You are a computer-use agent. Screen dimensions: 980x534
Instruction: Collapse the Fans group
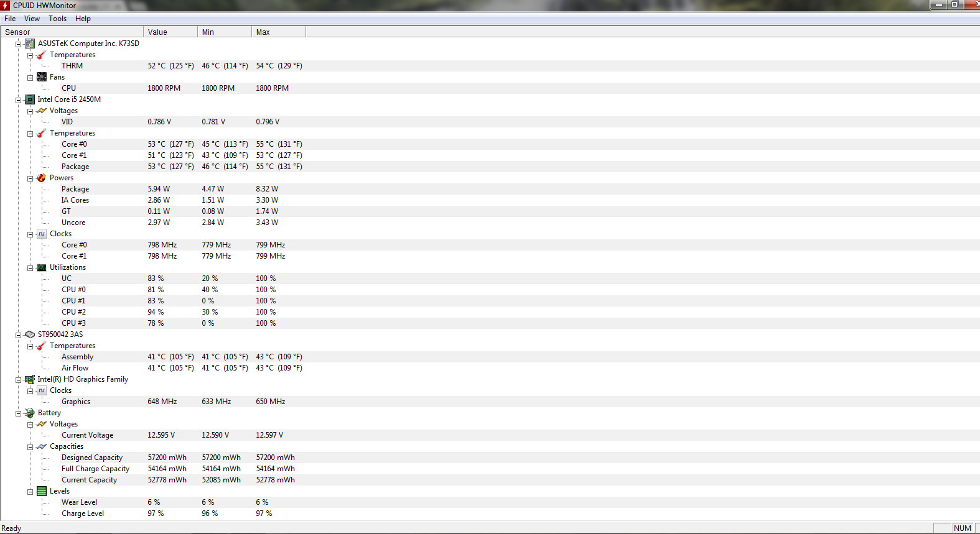30,78
